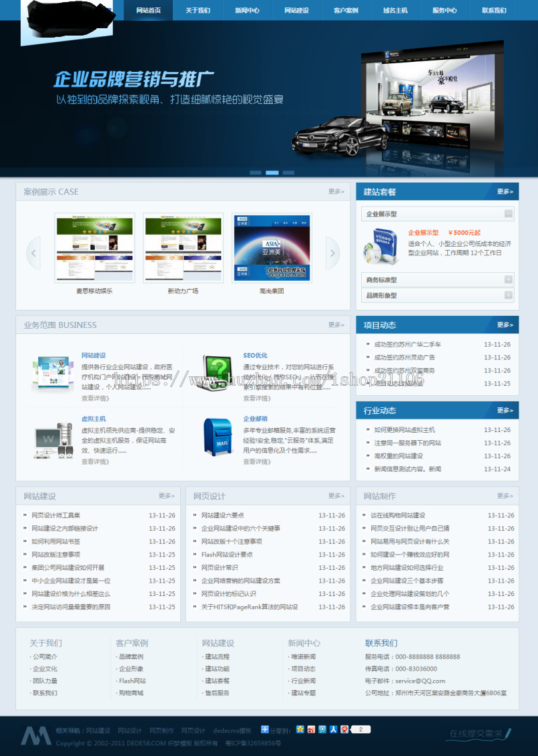The width and height of the screenshot is (538, 756).
Task: Click footer link 售后服务
Action: 217,693
